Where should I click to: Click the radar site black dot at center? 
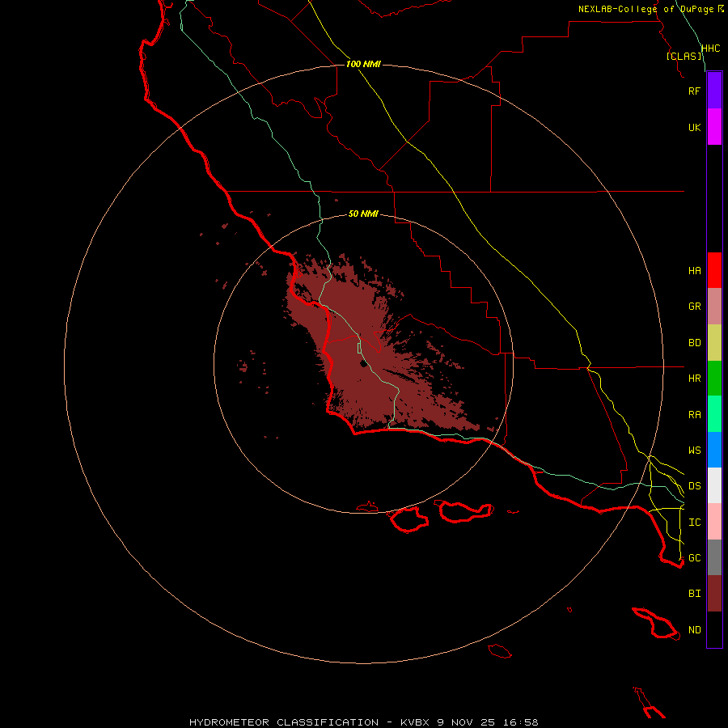click(363, 363)
